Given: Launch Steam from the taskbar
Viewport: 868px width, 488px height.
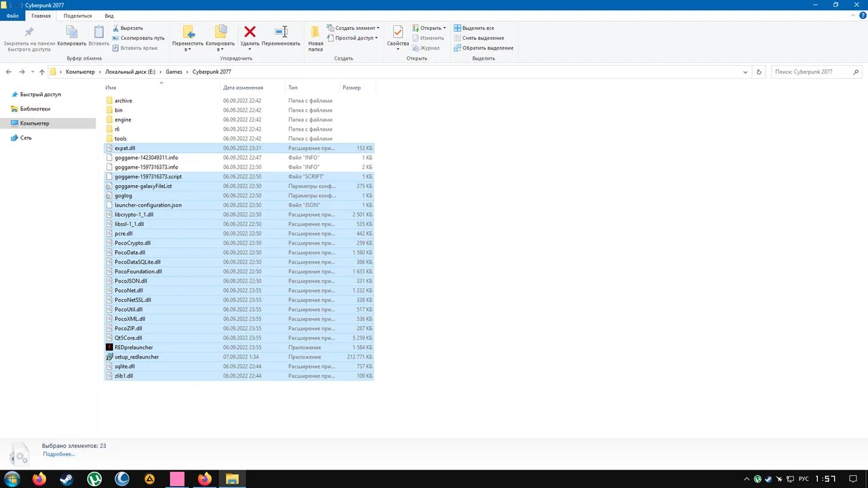Looking at the screenshot, I should click(x=66, y=479).
